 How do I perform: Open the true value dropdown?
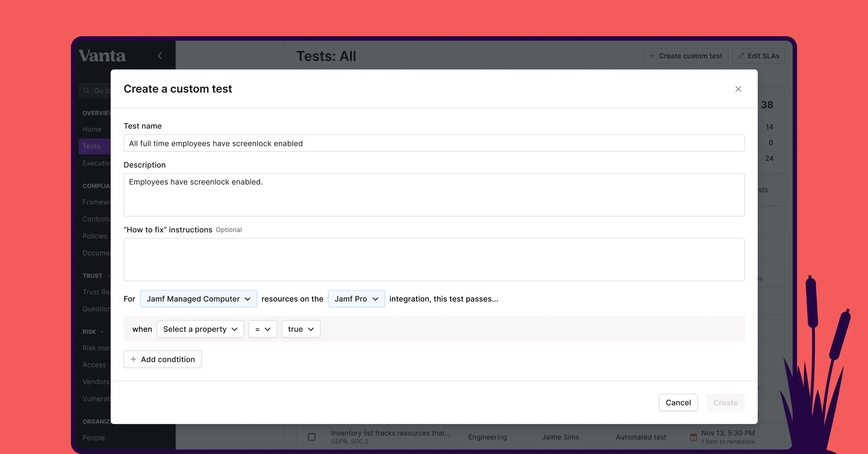pos(300,329)
